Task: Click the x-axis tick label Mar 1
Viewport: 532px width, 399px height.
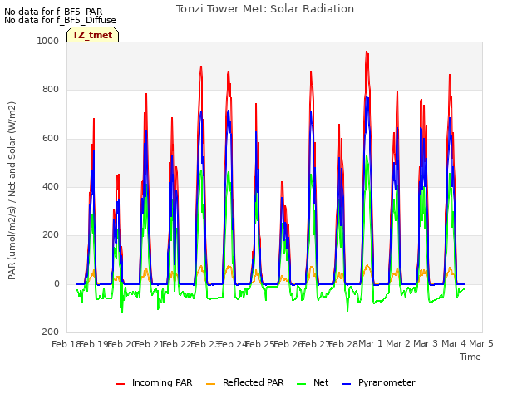Action: tap(371, 343)
